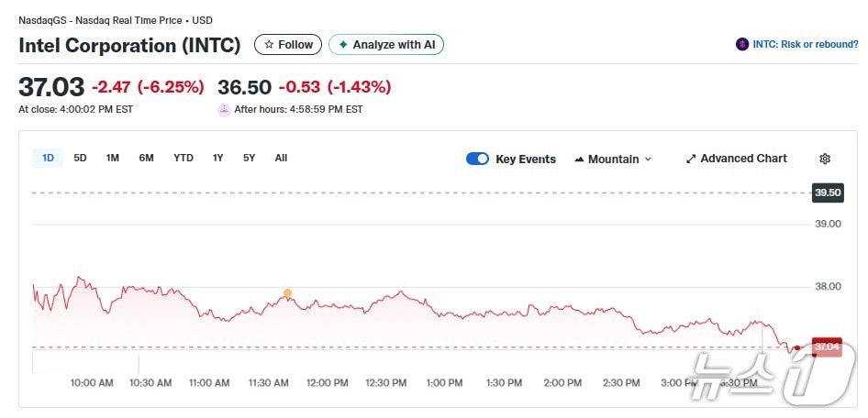
Task: Click the star Follow button
Action: [288, 44]
